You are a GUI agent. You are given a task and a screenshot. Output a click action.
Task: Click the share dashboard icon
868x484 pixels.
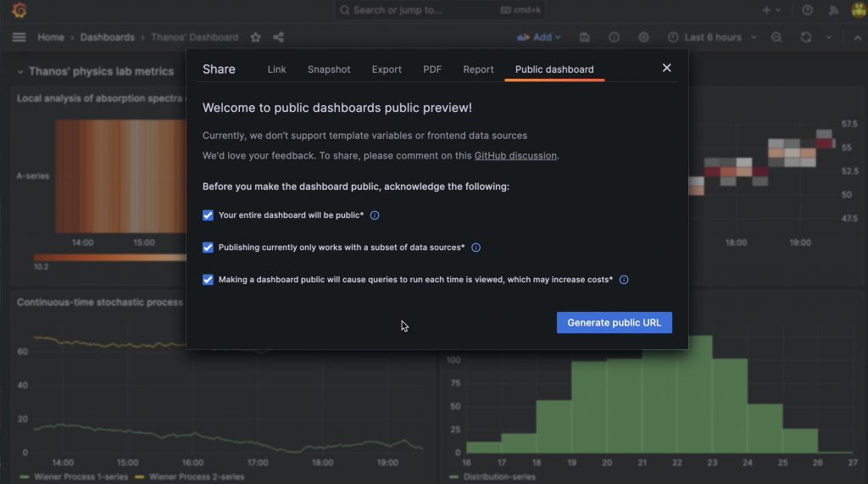coord(279,37)
